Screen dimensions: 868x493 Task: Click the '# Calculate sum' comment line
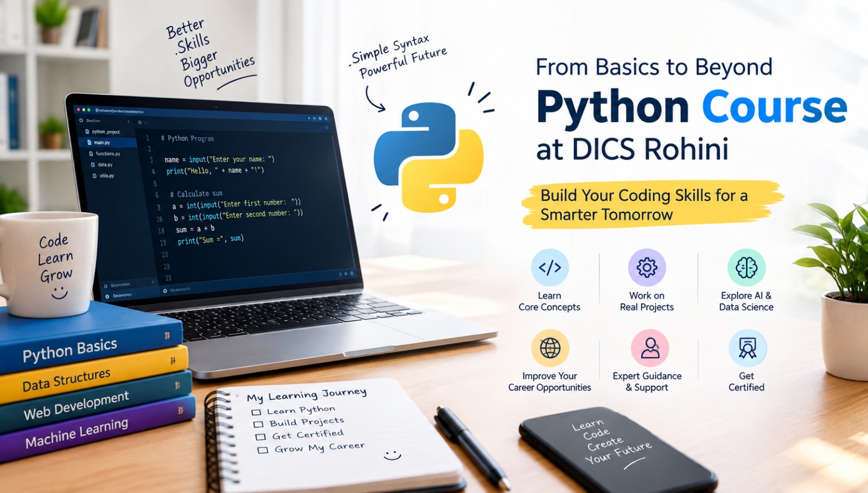[196, 194]
